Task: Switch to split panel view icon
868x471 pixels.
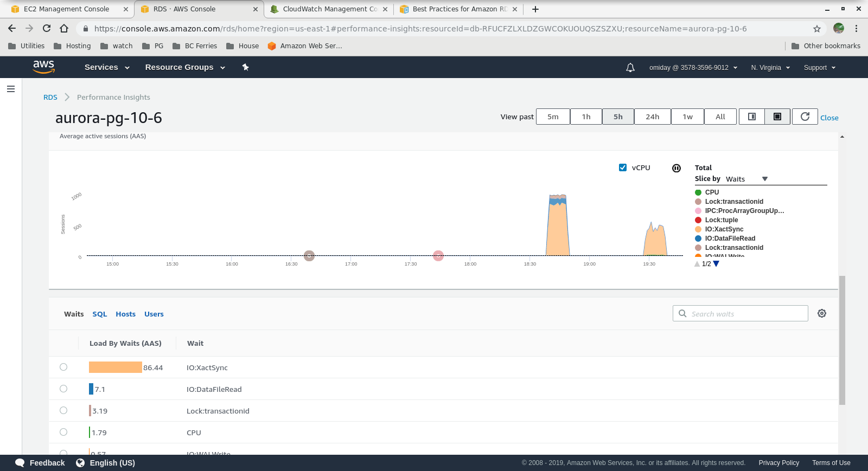Action: coord(752,117)
